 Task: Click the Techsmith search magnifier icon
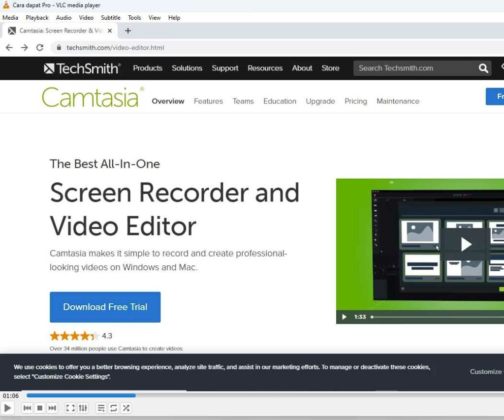tap(483, 68)
